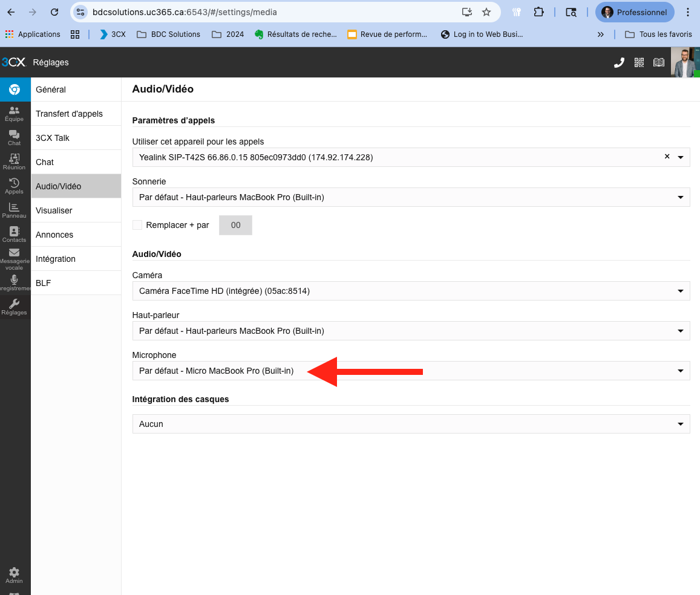Open the 2024 bookmark folder
The image size is (700, 595).
pos(227,34)
